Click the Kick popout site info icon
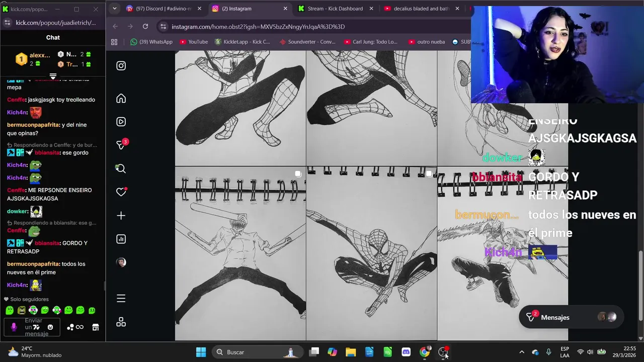 click(x=7, y=23)
